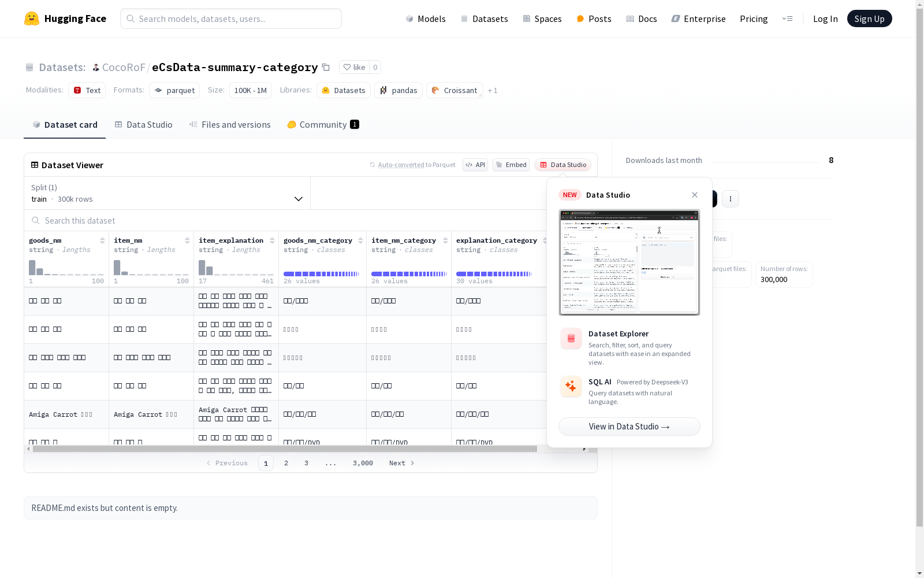The height and width of the screenshot is (578, 924).
Task: Go to Models in the top navigation
Action: [x=426, y=18]
